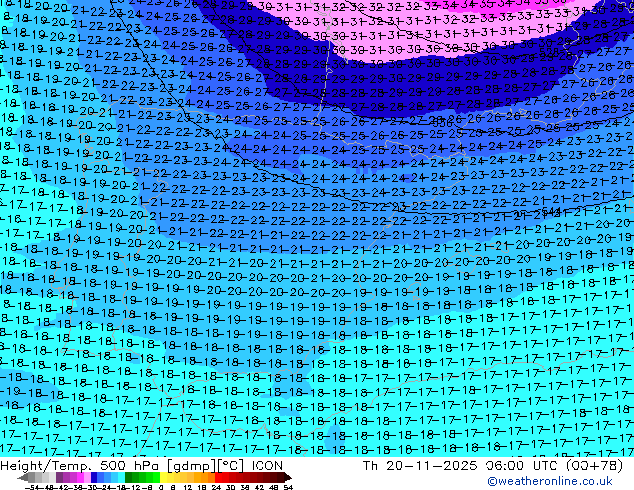Select the dark green legend swatch at -12

point(129,477)
